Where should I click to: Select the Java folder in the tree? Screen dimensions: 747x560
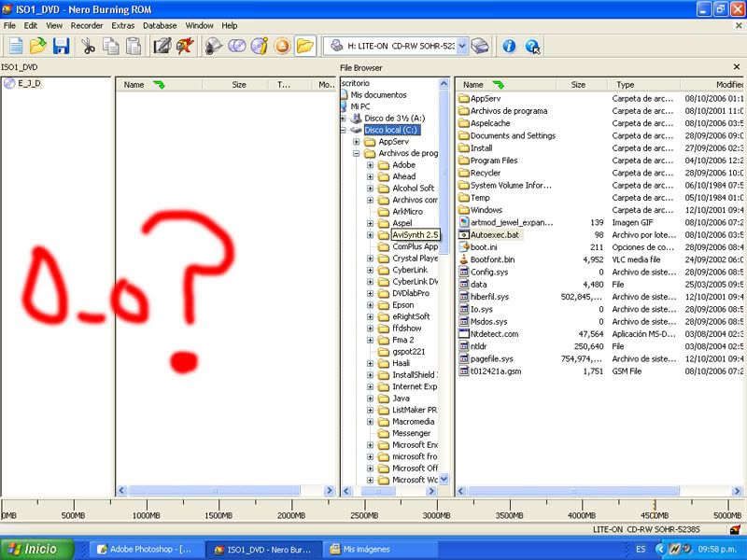click(401, 399)
